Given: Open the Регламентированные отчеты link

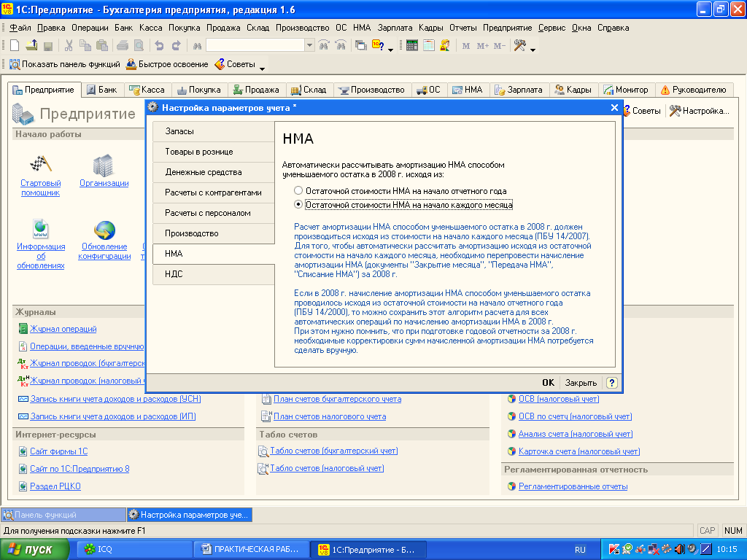Looking at the screenshot, I should [573, 486].
